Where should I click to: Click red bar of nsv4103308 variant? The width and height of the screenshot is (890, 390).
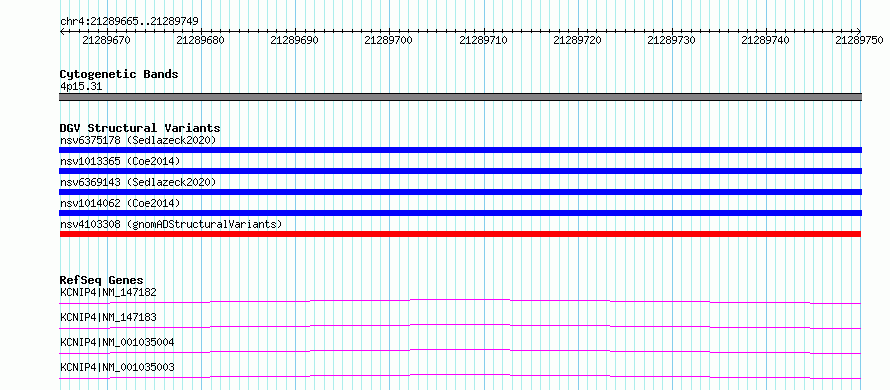pyautogui.click(x=460, y=234)
